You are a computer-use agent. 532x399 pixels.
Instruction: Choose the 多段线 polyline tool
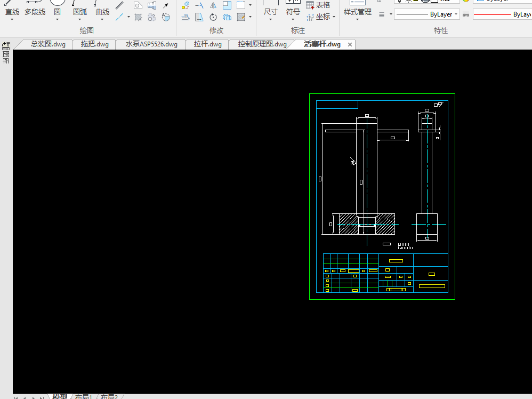tap(35, 11)
